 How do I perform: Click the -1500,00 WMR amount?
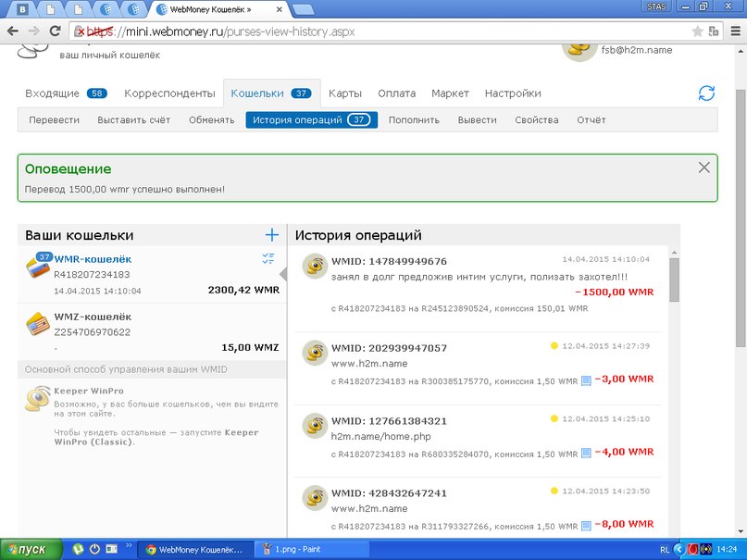pos(615,292)
